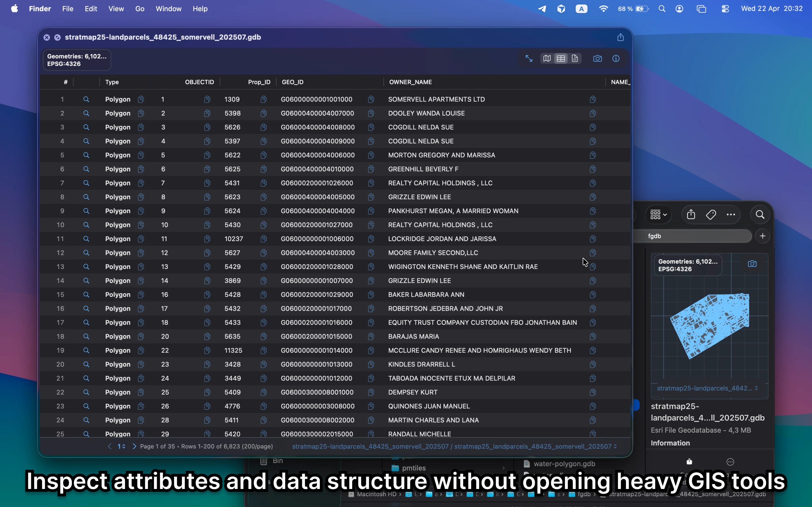Open the layer selector in the footer
Image resolution: width=812 pixels, height=507 pixels.
coord(454,446)
